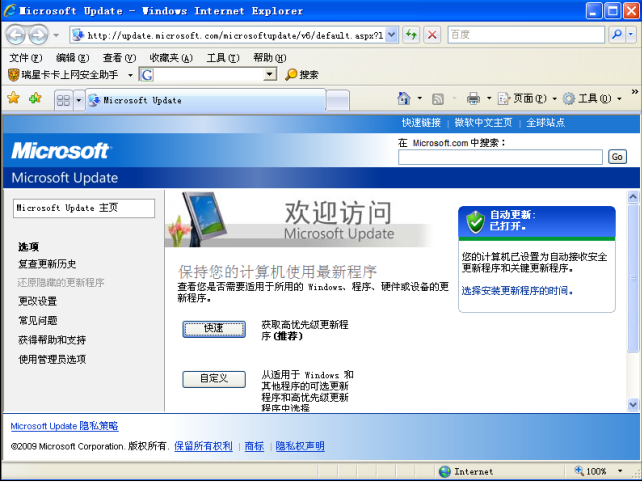The width and height of the screenshot is (642, 482).
Task: Open the 查看(V) menu
Action: [x=119, y=58]
